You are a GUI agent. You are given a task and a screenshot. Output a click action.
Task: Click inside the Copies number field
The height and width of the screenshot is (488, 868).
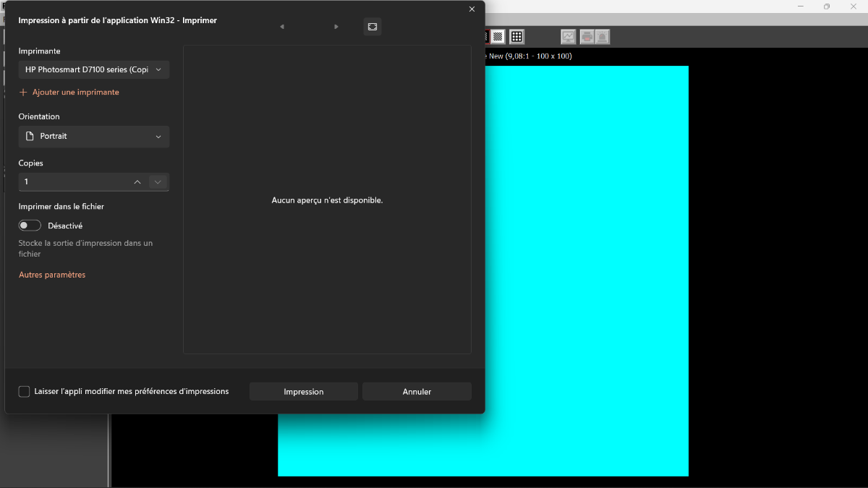pos(72,182)
